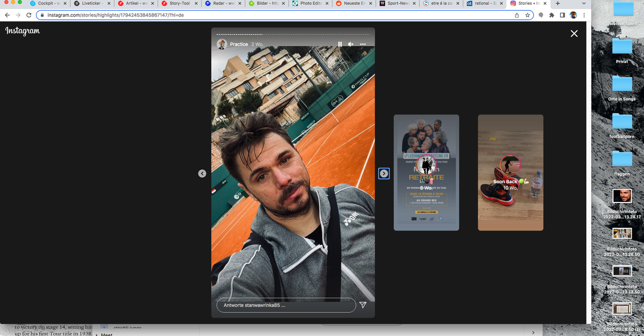Switch to the Story-Tool browser tab
644x336 pixels.
coord(175,3)
